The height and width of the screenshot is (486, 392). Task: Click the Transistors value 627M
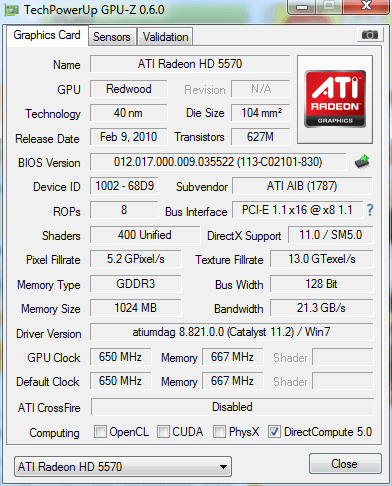pyautogui.click(x=261, y=137)
